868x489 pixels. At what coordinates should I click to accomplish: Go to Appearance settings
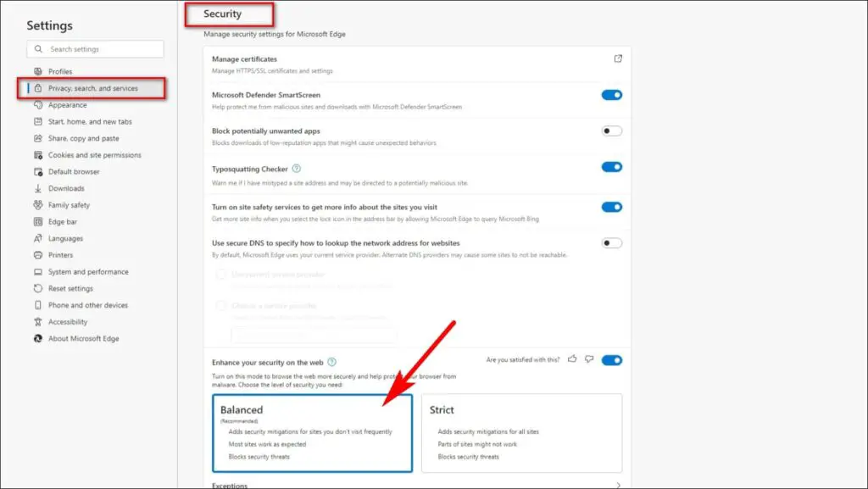(x=67, y=105)
